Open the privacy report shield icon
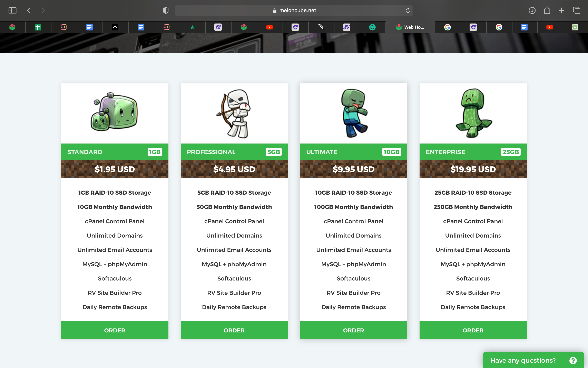The image size is (588, 368). coord(165,10)
